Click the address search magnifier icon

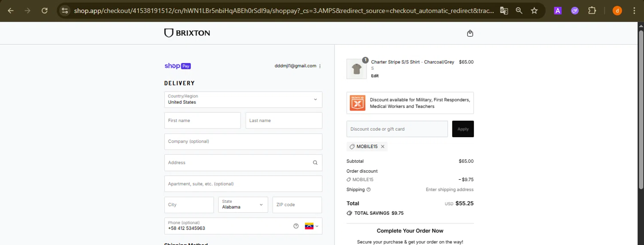click(315, 162)
